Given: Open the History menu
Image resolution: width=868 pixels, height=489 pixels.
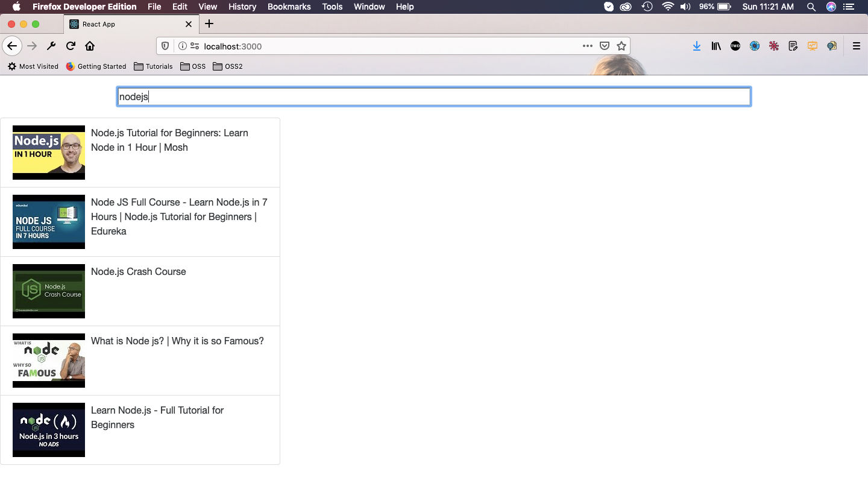Looking at the screenshot, I should (x=242, y=7).
